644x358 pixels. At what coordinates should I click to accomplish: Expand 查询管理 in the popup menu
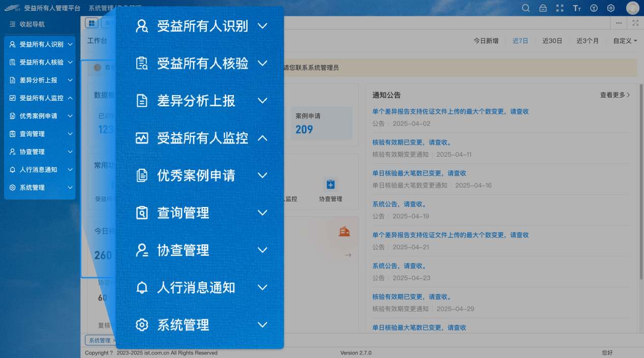(x=198, y=213)
